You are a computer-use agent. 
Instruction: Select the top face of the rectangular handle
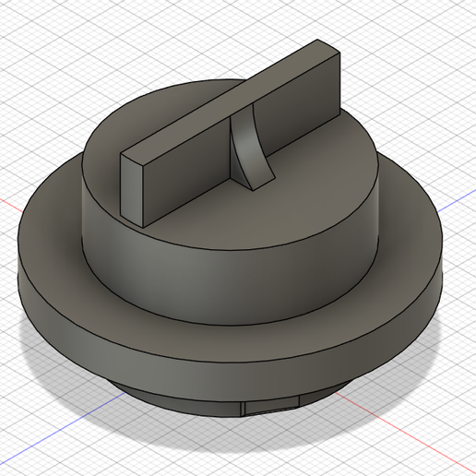(231, 98)
